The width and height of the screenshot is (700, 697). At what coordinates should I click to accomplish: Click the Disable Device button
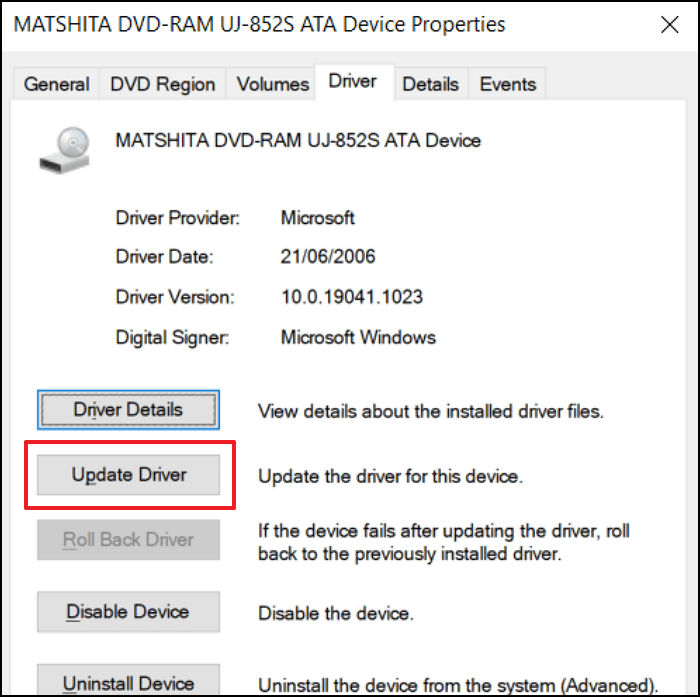tap(128, 612)
